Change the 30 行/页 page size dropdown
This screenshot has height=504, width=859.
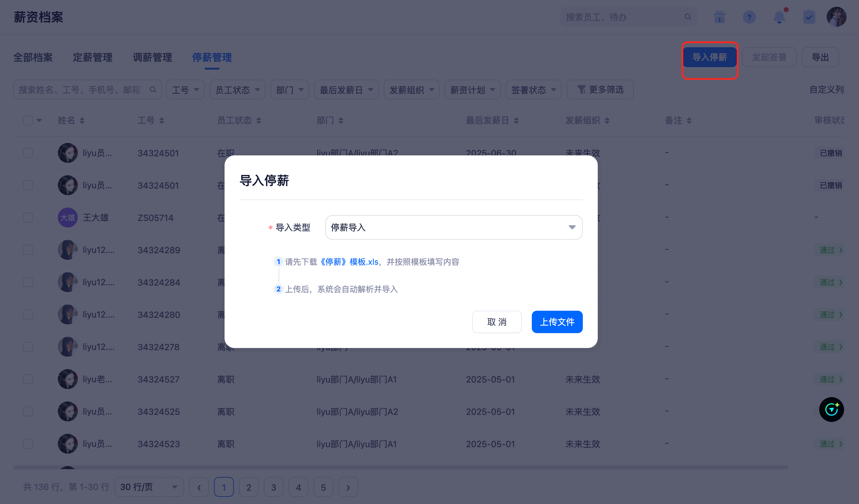click(149, 487)
